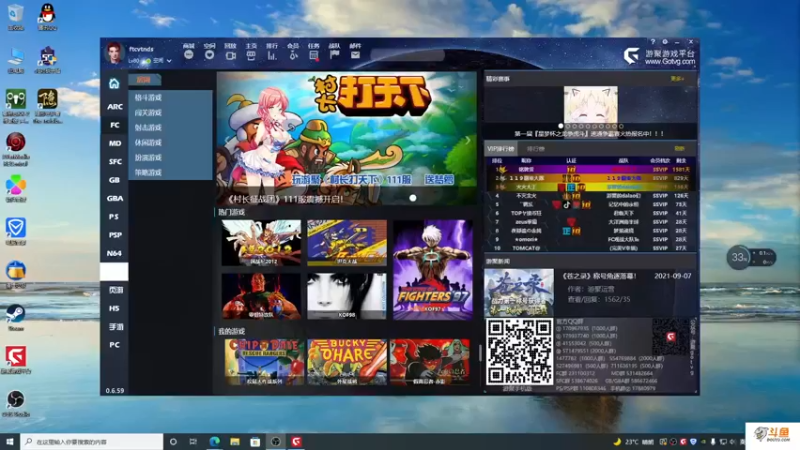Open Microsoft Edge from the taskbar
Screen dimensions: 800x450
point(214,441)
